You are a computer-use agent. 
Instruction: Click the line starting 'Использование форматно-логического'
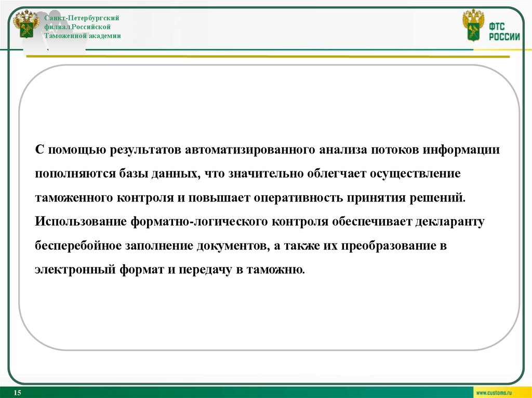coord(260,222)
